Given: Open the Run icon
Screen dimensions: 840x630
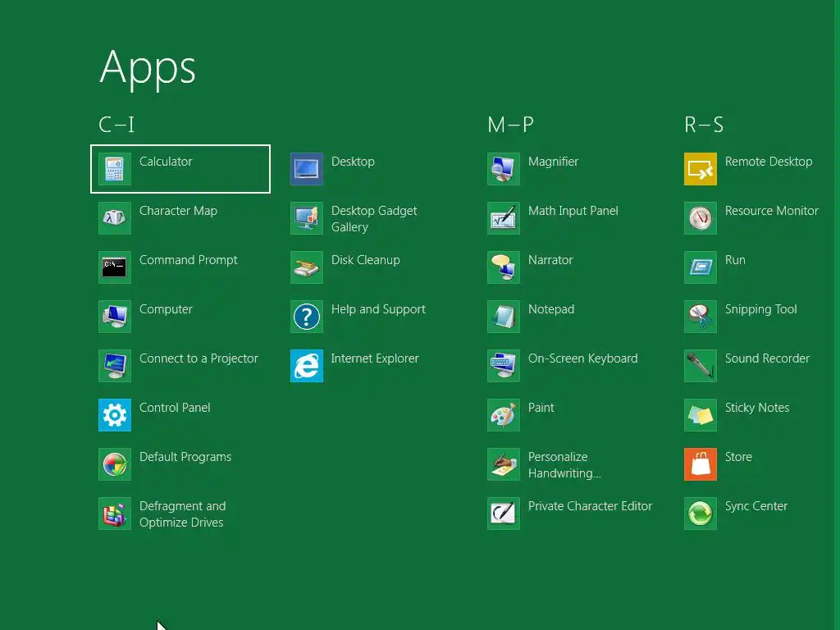Looking at the screenshot, I should click(x=701, y=267).
